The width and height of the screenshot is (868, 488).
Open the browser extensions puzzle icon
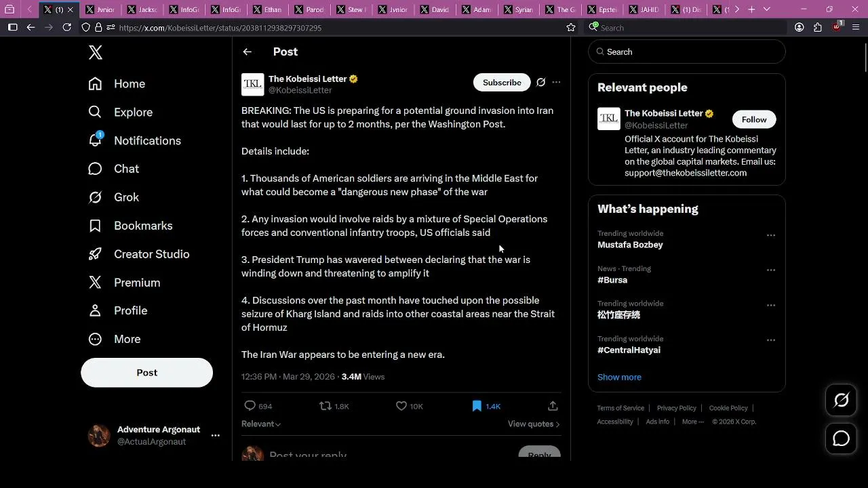click(x=818, y=27)
